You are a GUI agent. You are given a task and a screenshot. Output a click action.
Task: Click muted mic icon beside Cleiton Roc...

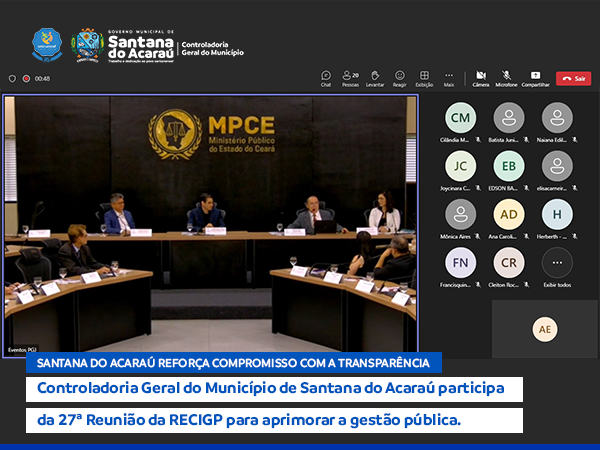click(526, 285)
